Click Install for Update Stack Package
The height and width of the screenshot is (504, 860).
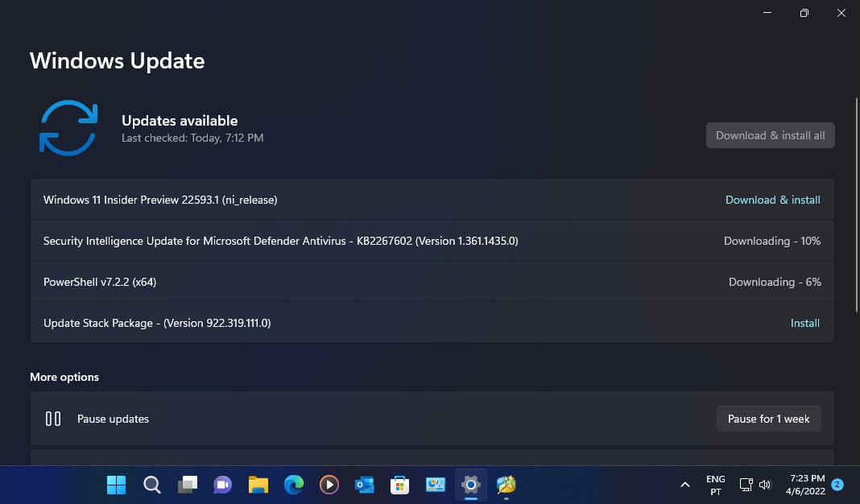805,323
